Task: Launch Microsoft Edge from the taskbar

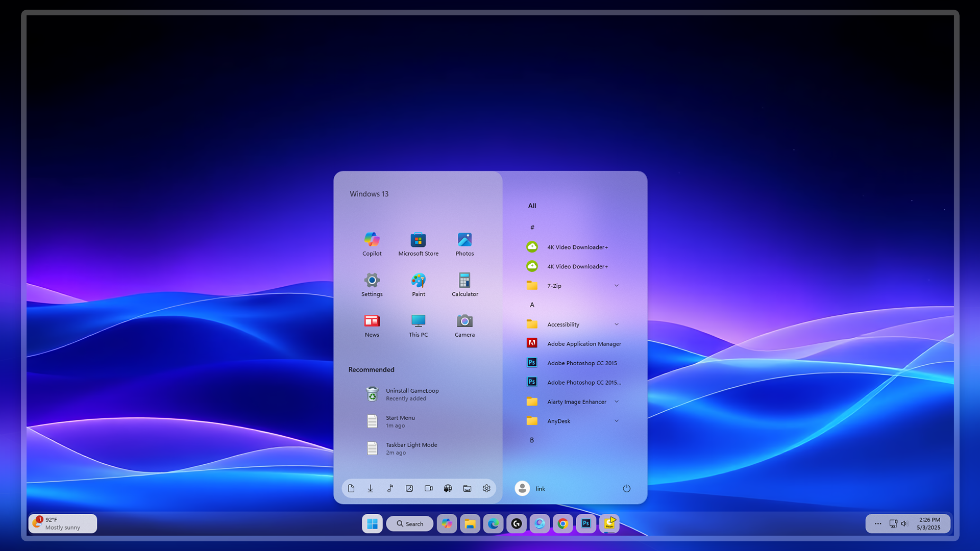Action: pos(493,523)
